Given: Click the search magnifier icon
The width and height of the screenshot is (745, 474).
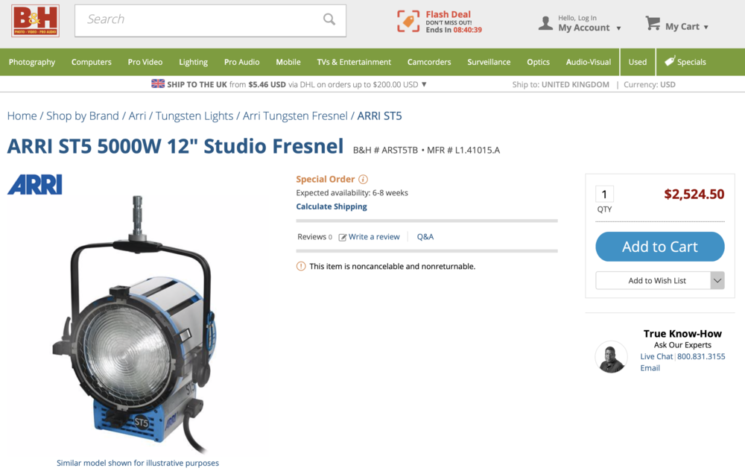Looking at the screenshot, I should [x=329, y=19].
